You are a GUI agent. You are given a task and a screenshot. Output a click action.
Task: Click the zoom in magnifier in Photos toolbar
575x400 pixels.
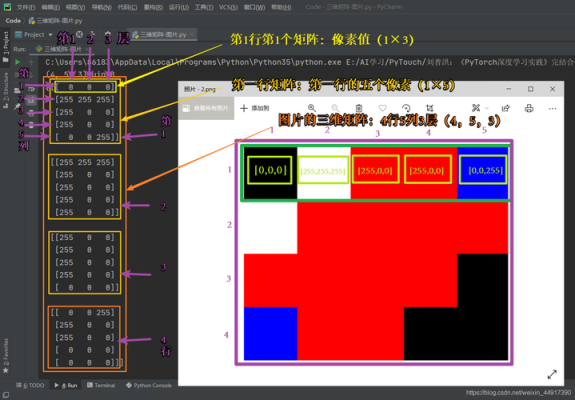click(x=312, y=108)
